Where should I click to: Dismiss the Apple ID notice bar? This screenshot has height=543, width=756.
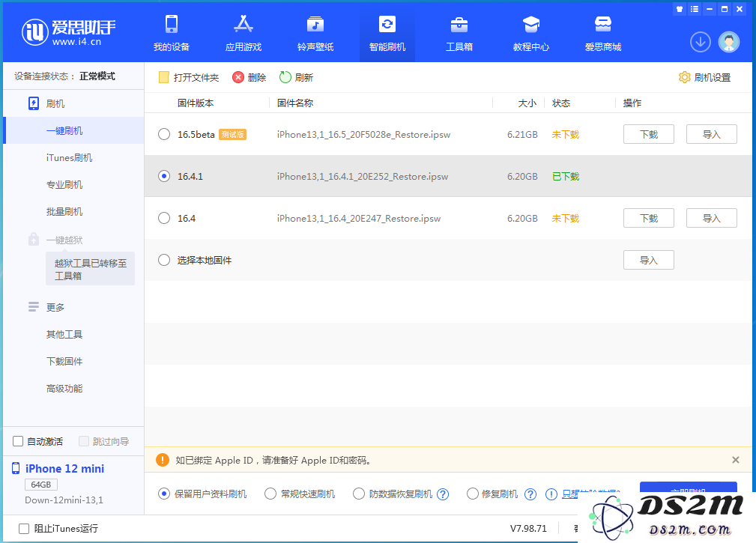735,460
